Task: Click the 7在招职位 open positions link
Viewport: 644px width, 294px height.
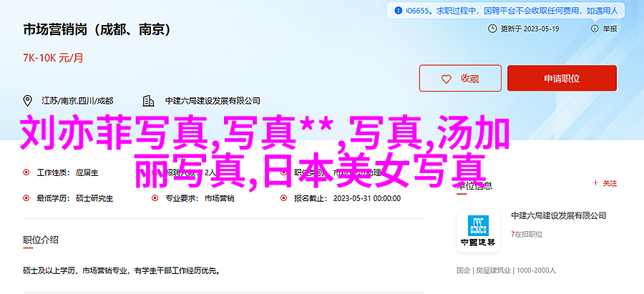Action: click(x=527, y=234)
